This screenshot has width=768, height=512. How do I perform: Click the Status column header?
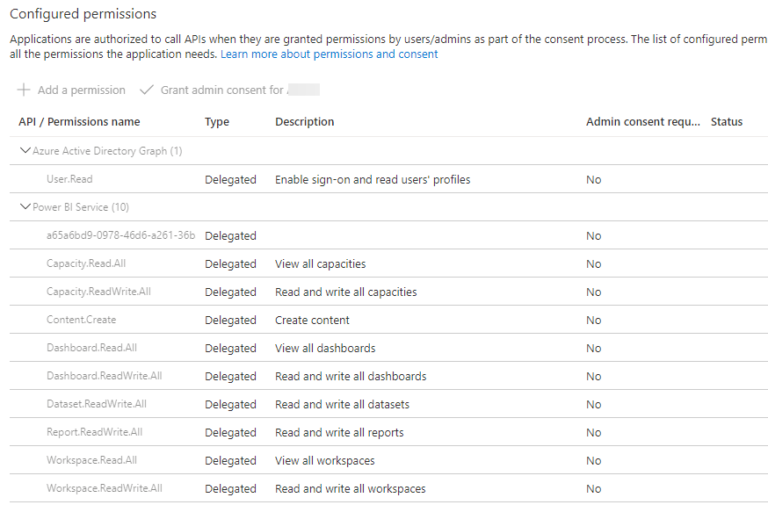pos(727,122)
